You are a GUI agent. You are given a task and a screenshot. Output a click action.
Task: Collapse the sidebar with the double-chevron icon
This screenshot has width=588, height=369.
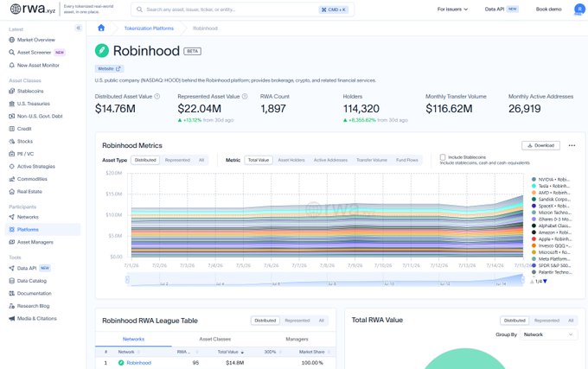coord(79,28)
